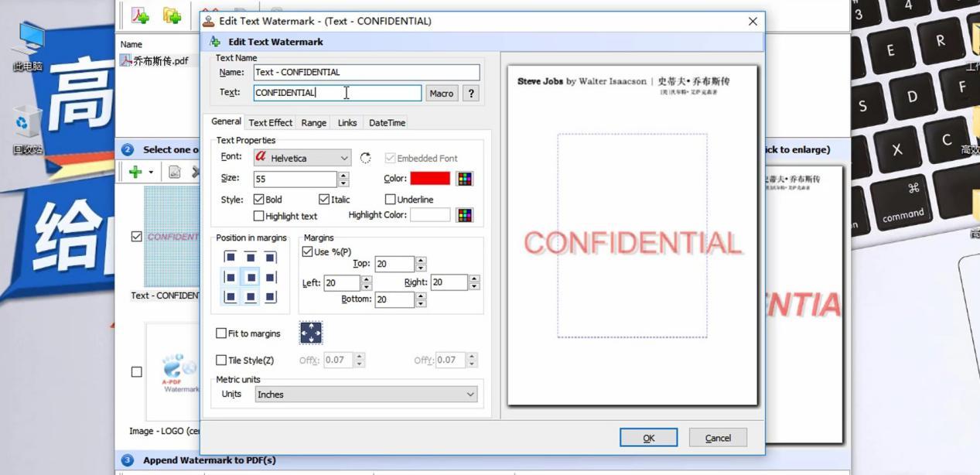The height and width of the screenshot is (475, 980).
Task: Click the question mark help button
Action: (x=471, y=93)
